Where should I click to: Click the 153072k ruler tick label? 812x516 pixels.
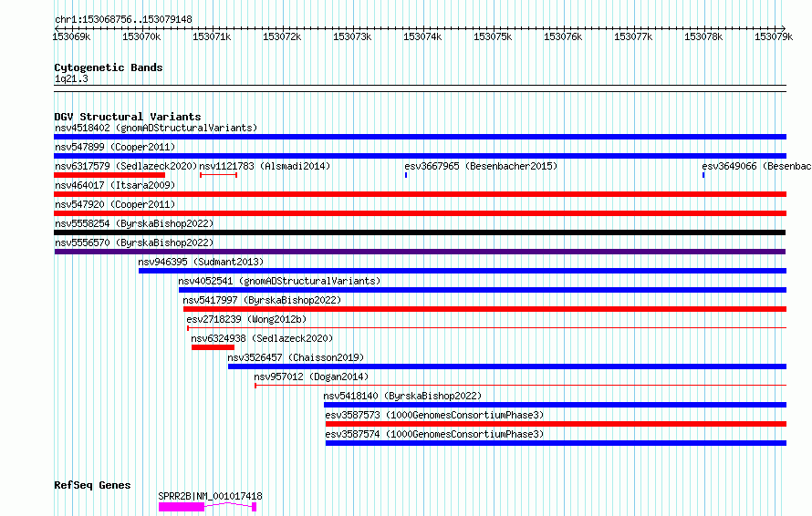(x=282, y=36)
